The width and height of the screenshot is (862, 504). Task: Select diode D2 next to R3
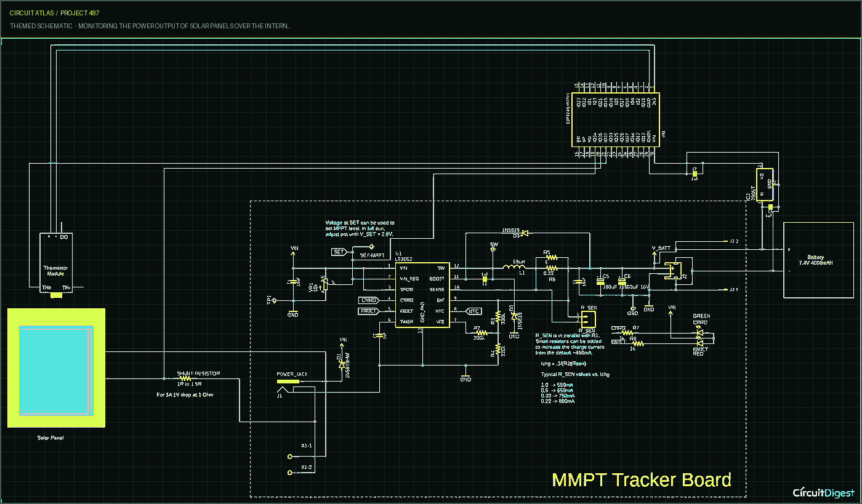pos(513,316)
